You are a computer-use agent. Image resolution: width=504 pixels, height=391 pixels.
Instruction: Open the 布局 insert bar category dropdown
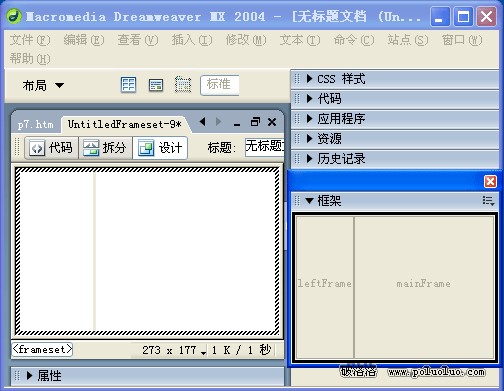pyautogui.click(x=43, y=85)
